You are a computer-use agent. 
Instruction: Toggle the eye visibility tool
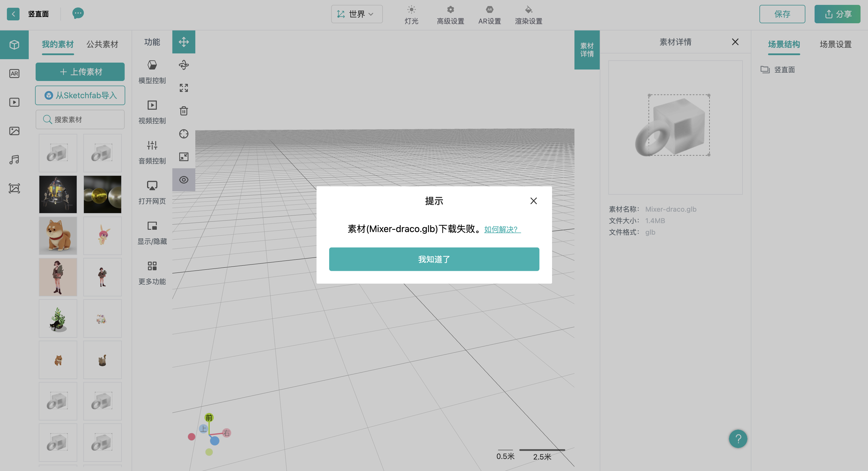tap(184, 179)
